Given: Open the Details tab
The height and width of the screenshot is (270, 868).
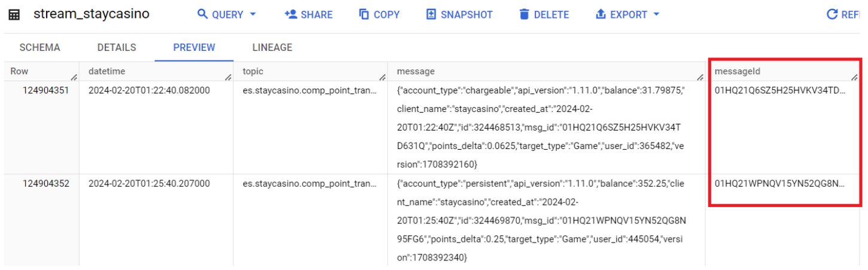Looking at the screenshot, I should (x=117, y=47).
